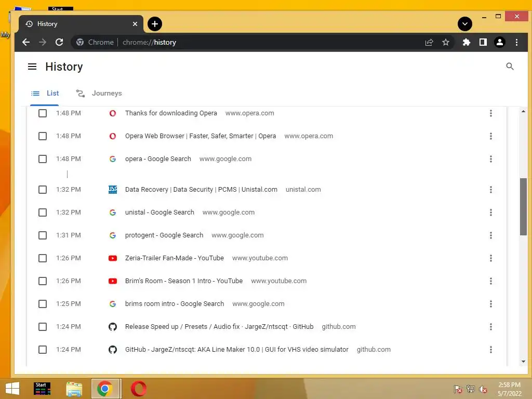Share this page icon in address bar

[429, 42]
